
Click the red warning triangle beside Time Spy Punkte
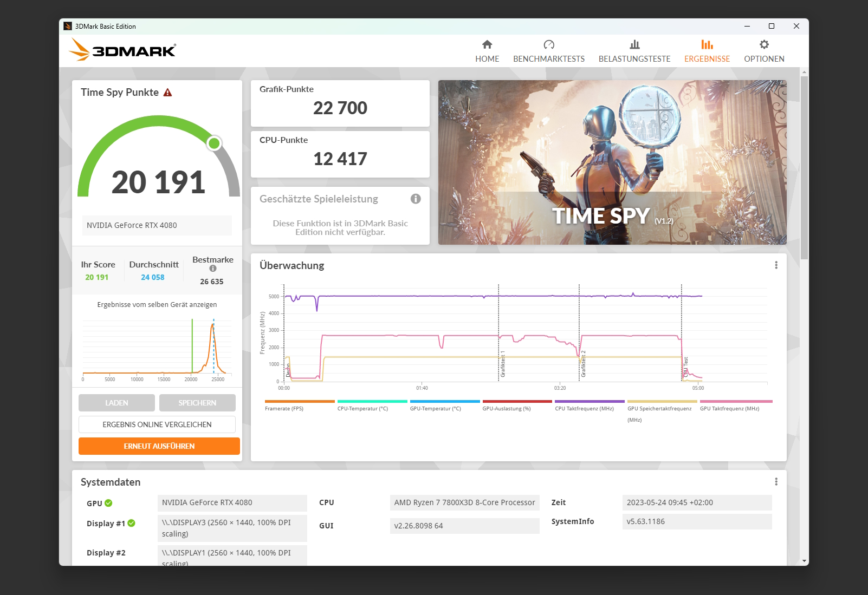[x=168, y=93]
